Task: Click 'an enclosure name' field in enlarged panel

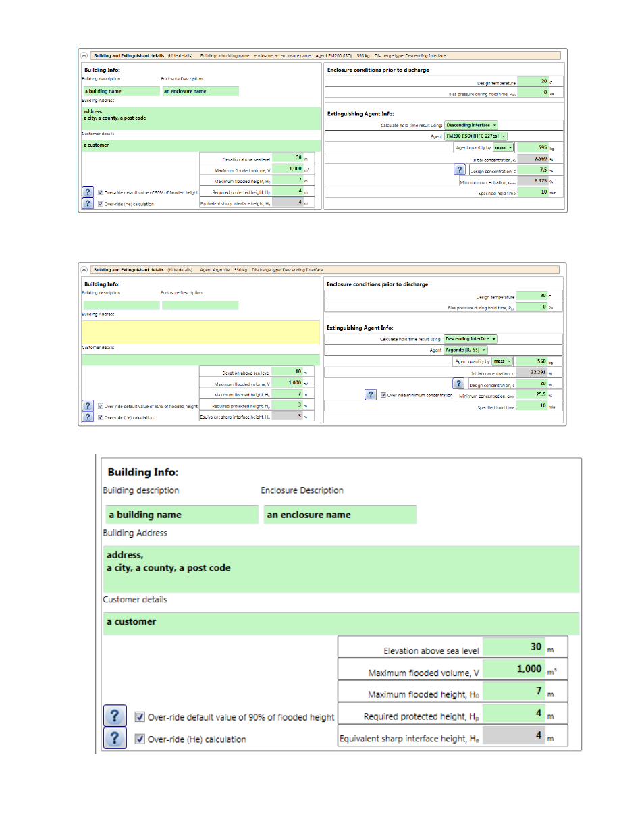Action: (340, 515)
